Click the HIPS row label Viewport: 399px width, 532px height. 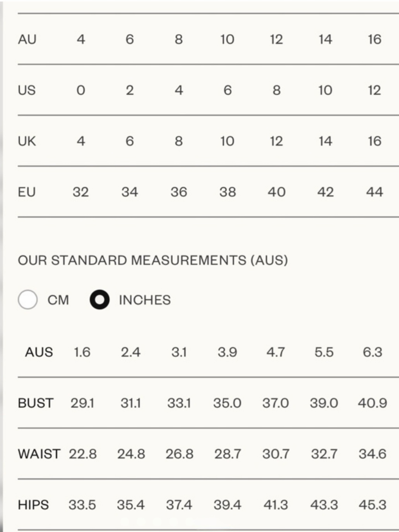[33, 505]
